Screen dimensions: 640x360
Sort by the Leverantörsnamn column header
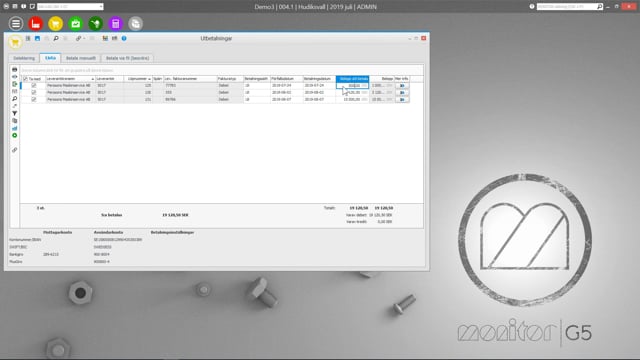pyautogui.click(x=70, y=79)
